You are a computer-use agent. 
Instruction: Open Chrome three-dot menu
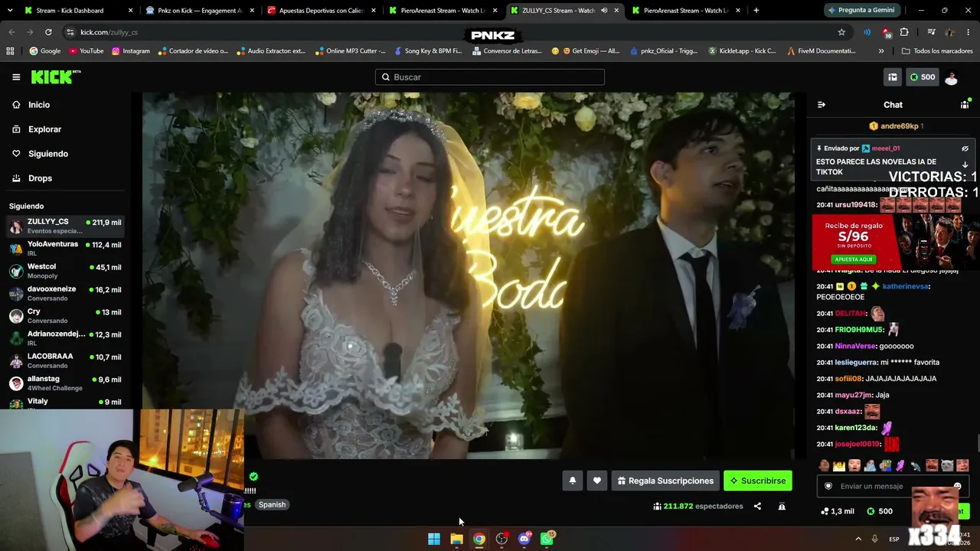968,32
